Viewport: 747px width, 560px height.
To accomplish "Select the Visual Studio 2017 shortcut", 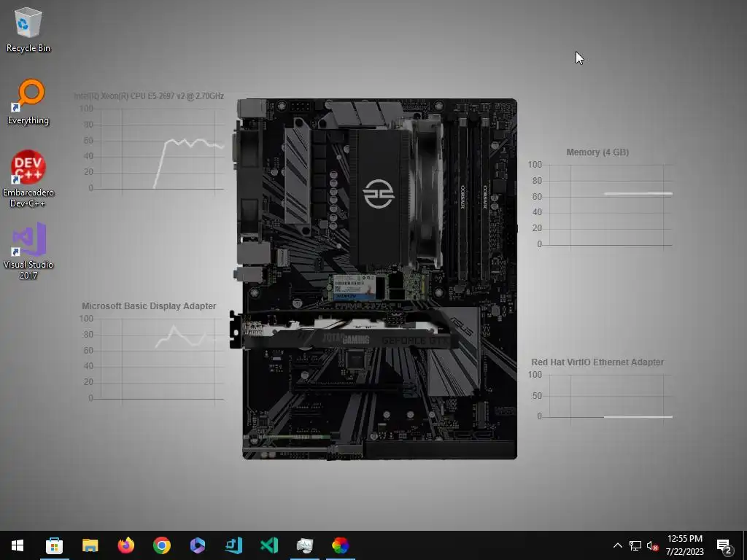I will click(28, 251).
